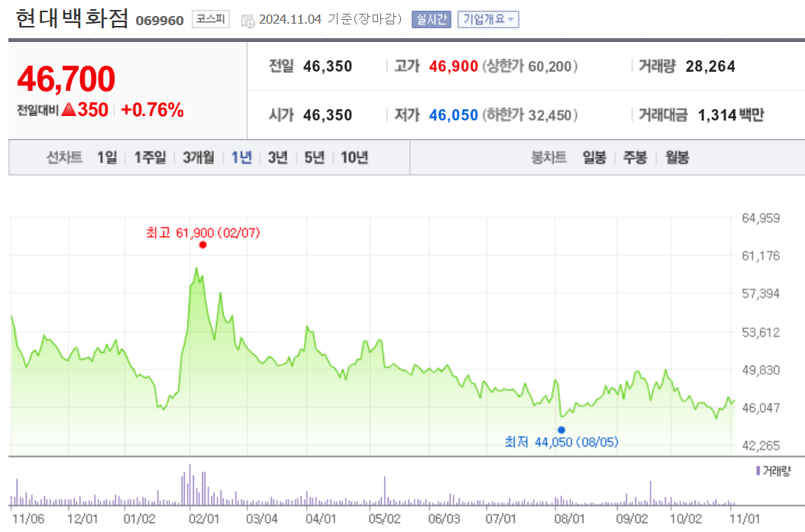Click the 거래대금 1,314 백만 value

point(731,115)
